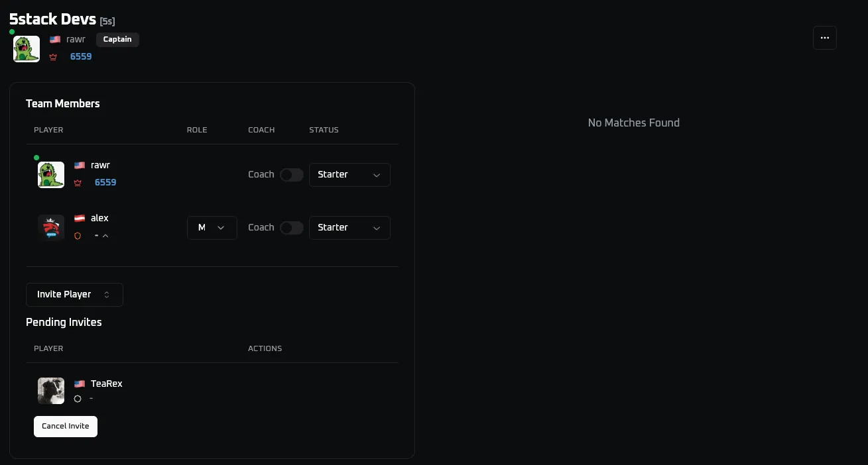Click the Austrian flag icon beside alex
Screen dimensions: 868x465
point(80,219)
